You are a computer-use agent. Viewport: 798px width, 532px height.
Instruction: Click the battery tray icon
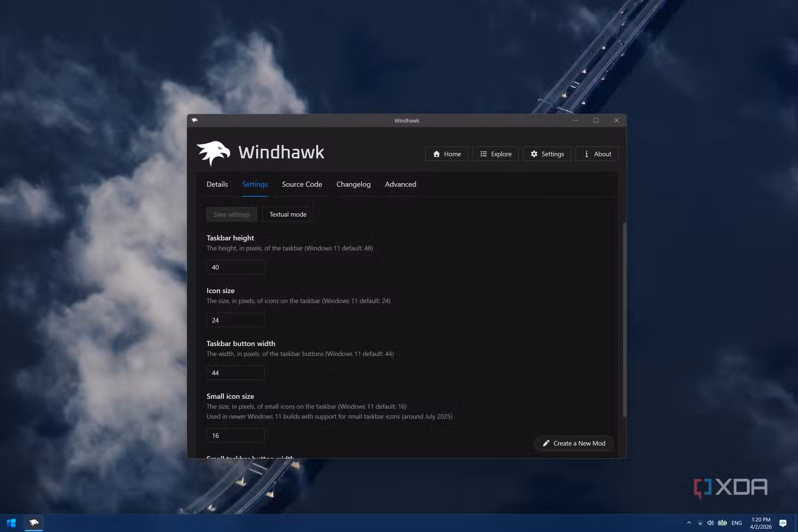[x=722, y=523]
